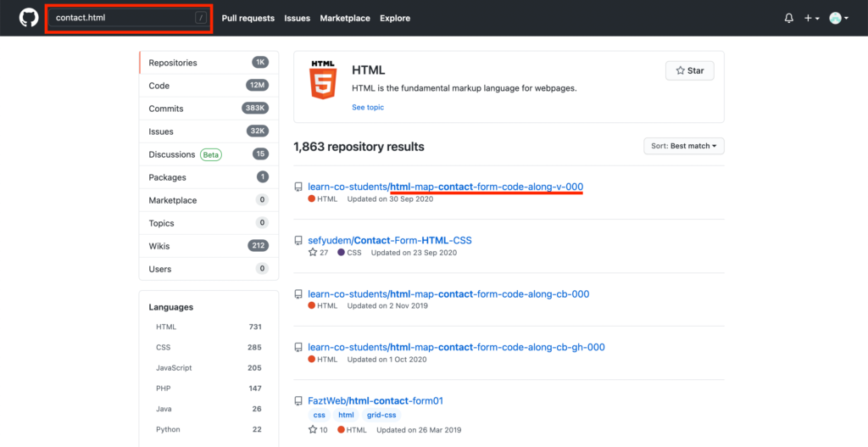Click repo icon beside code-along-cb-gh-000 result
Image resolution: width=868 pixels, height=447 pixels.
pyautogui.click(x=298, y=348)
